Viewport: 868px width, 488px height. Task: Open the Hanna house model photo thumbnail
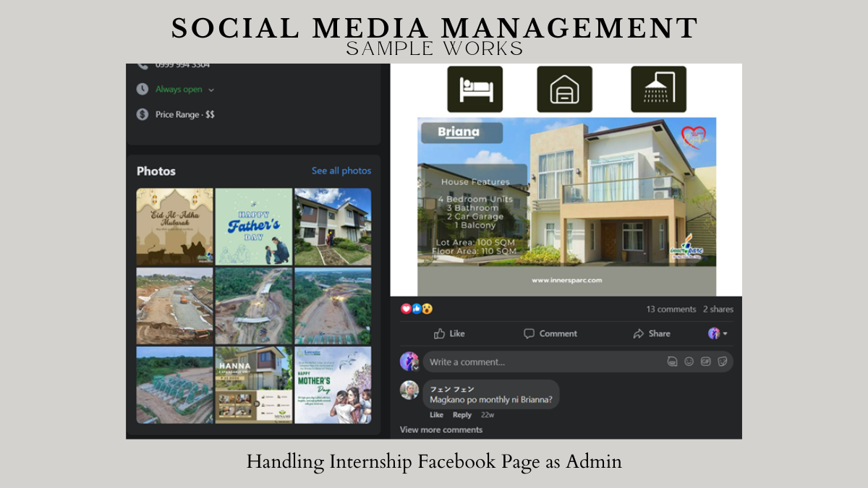(x=254, y=385)
